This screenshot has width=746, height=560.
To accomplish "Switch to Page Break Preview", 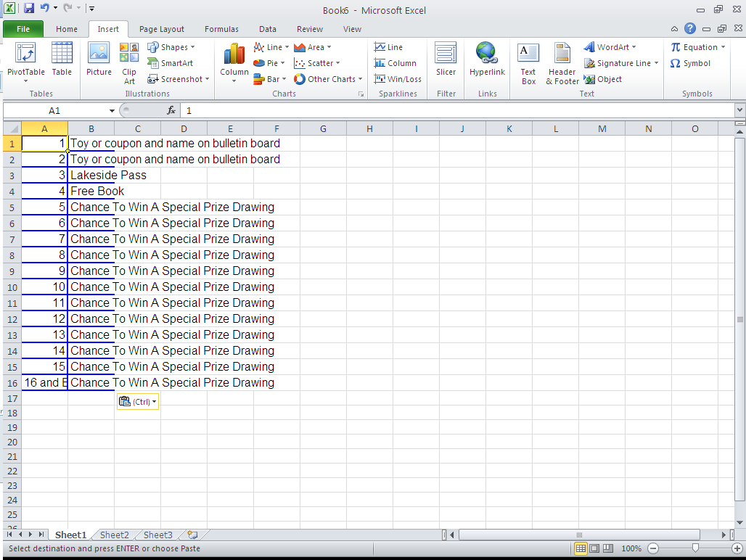I will coord(608,548).
